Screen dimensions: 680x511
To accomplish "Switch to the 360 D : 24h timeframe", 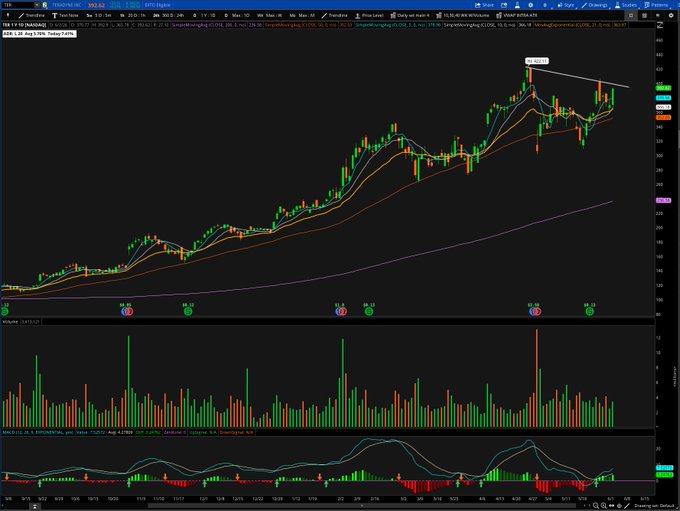I will (168, 15).
